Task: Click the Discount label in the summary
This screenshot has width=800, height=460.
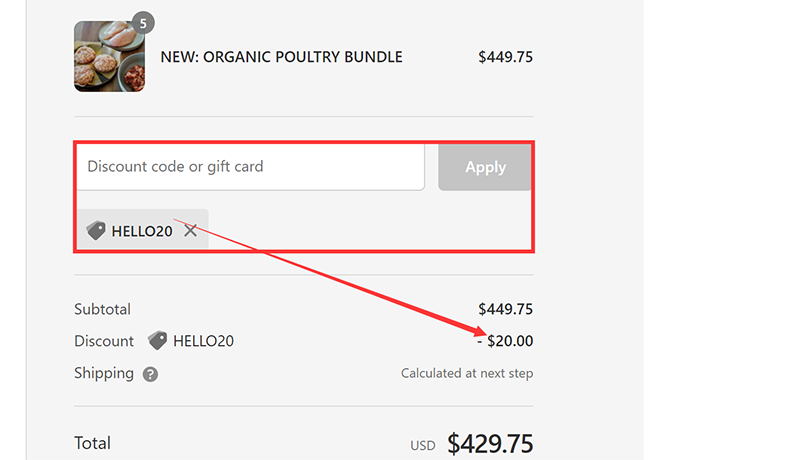Action: coord(104,341)
